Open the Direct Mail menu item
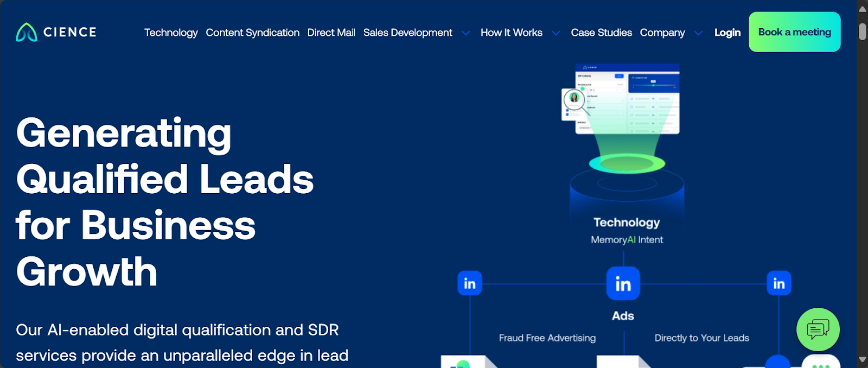Image resolution: width=868 pixels, height=368 pixels. point(331,33)
